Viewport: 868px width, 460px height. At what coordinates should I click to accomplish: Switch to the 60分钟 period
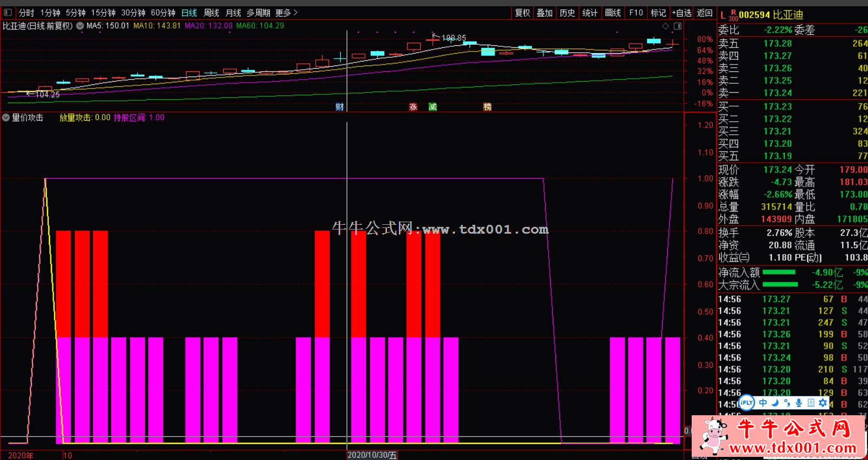(163, 12)
